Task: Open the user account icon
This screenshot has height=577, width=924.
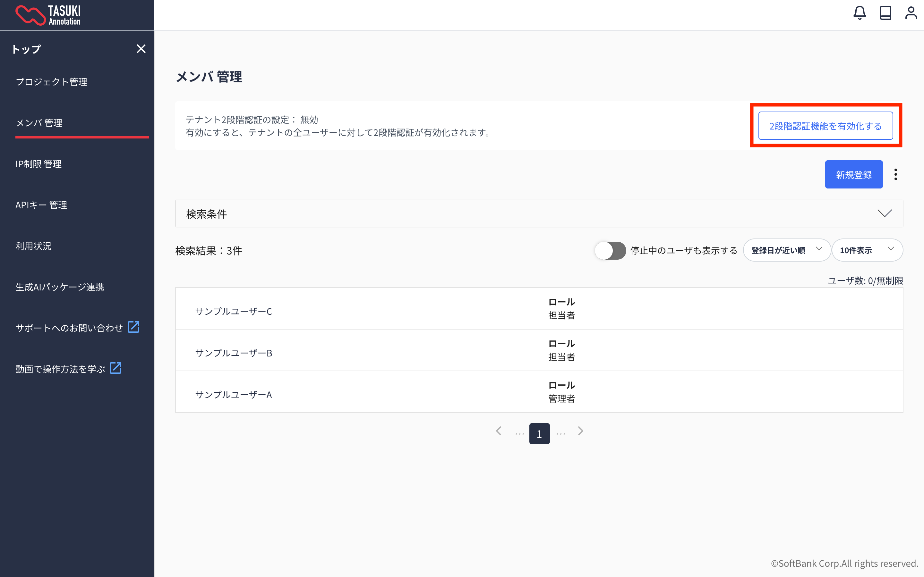Action: tap(911, 13)
